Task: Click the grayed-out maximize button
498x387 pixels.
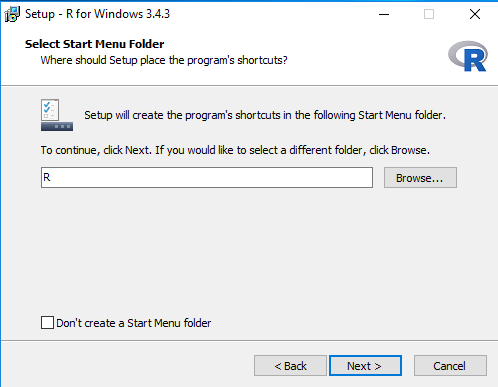Action: coord(429,14)
